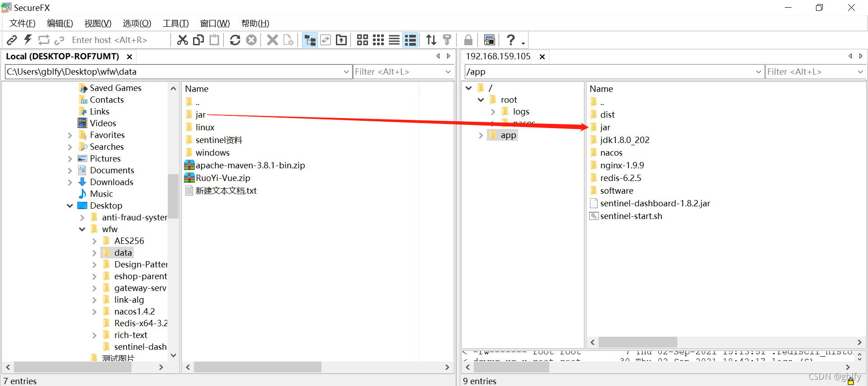
Task: Expand the AES256 folder node
Action: click(94, 241)
